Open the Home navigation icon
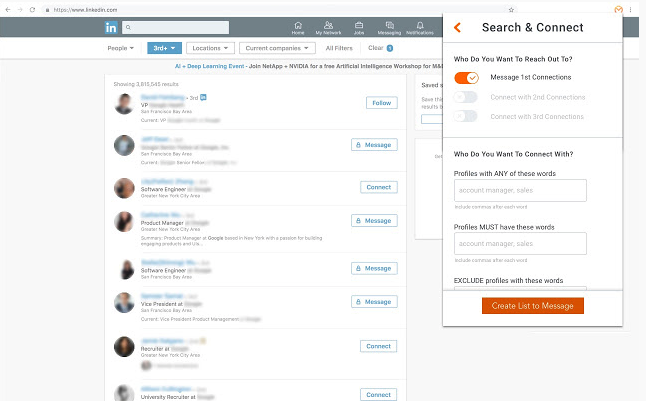This screenshot has width=646, height=401. [x=298, y=28]
